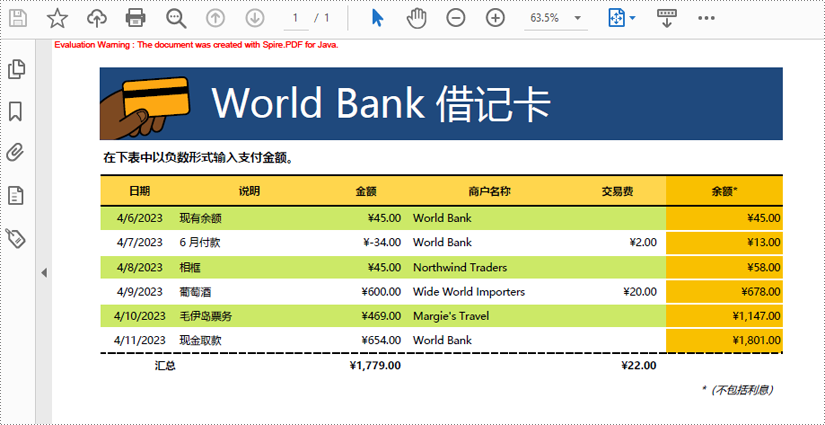This screenshot has width=825, height=425.
Task: Click the amount ¥469.00
Action: tap(381, 316)
